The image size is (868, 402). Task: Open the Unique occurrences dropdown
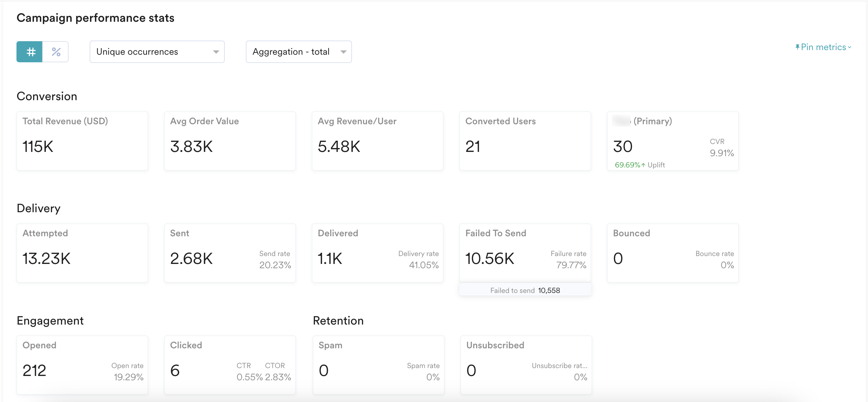tap(157, 52)
